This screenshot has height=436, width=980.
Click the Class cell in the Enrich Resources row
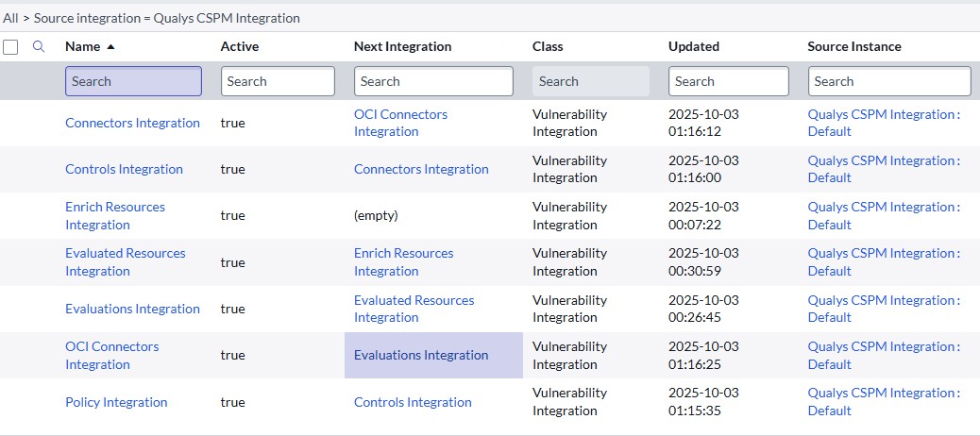click(569, 215)
